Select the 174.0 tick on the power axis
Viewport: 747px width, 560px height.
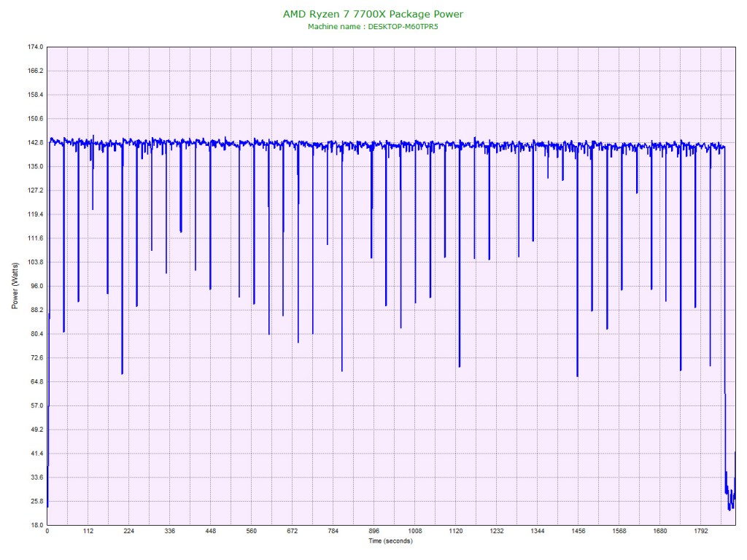(x=35, y=47)
